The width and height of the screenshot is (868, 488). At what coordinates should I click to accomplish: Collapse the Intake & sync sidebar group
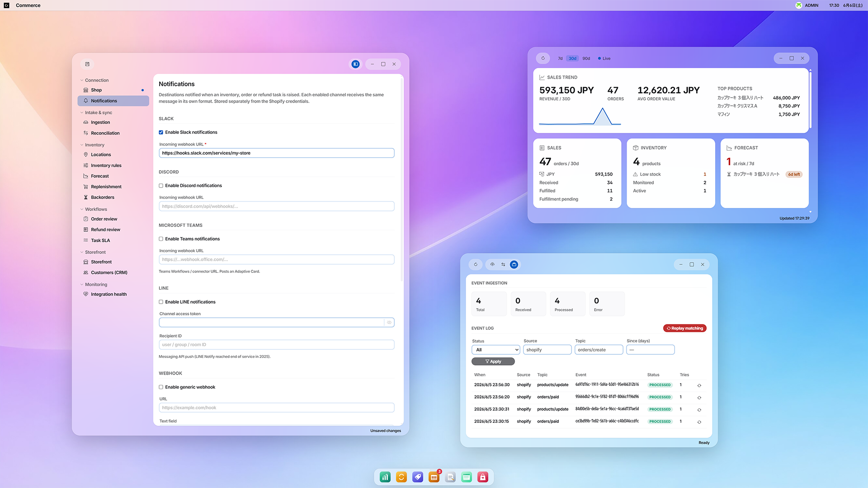tap(96, 113)
